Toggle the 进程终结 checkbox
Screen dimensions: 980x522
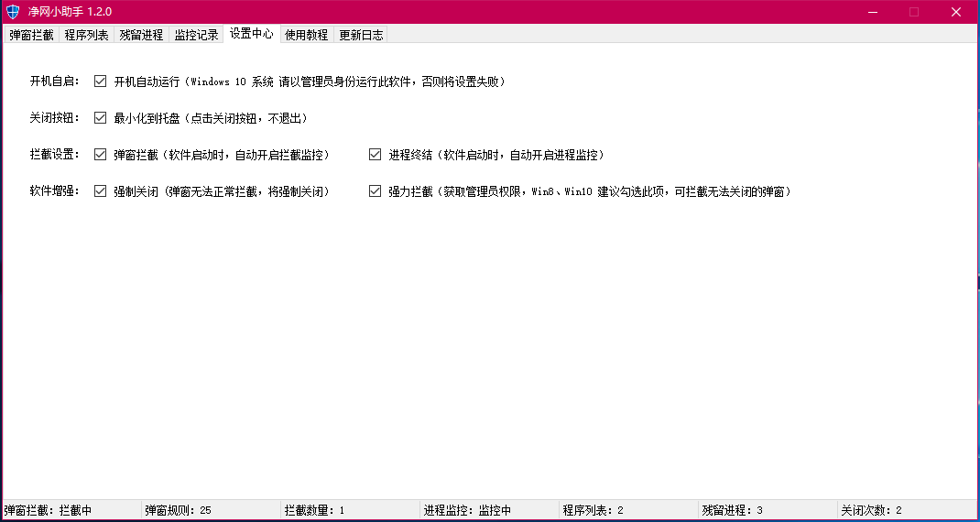click(375, 155)
